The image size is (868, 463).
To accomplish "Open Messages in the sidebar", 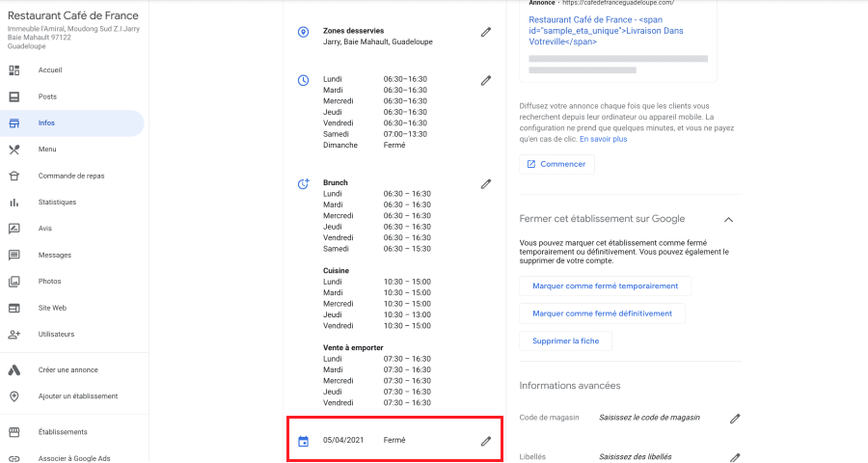I will 55,255.
